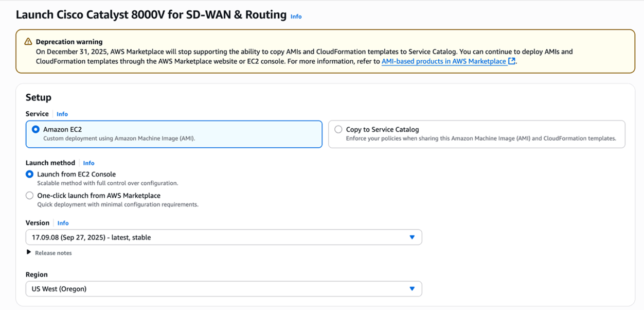Click the Custom deployment using AMI description text
Viewport: 644px width, 310px height.
coord(119,139)
